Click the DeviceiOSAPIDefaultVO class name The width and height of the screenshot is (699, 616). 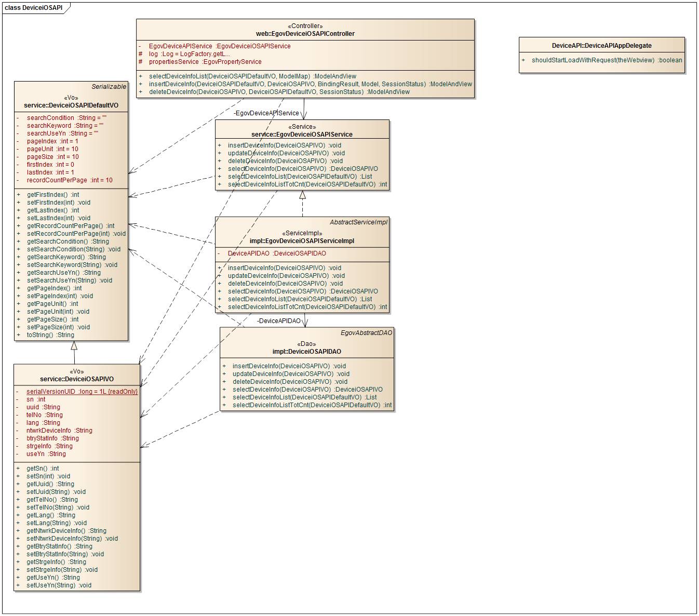[x=71, y=105]
